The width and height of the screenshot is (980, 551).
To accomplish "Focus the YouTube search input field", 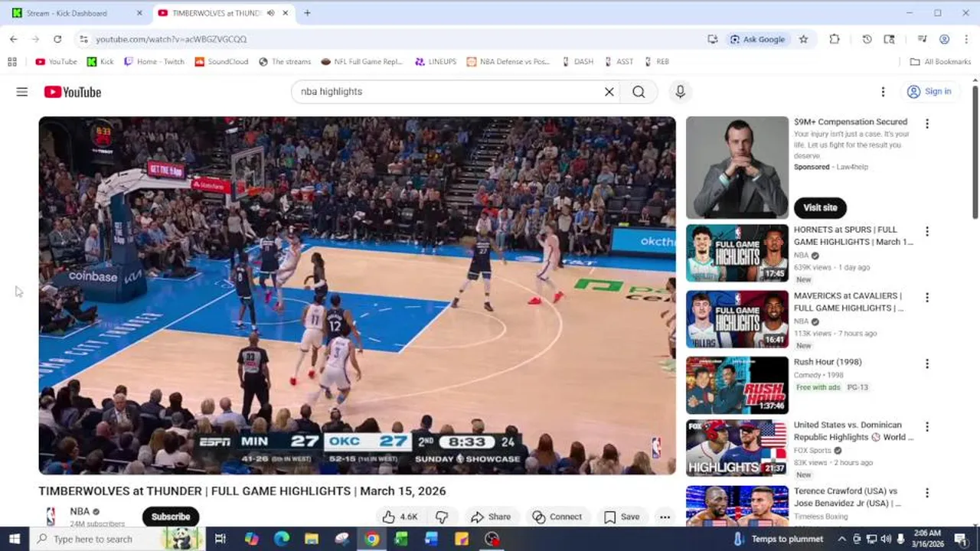I will tap(448, 92).
